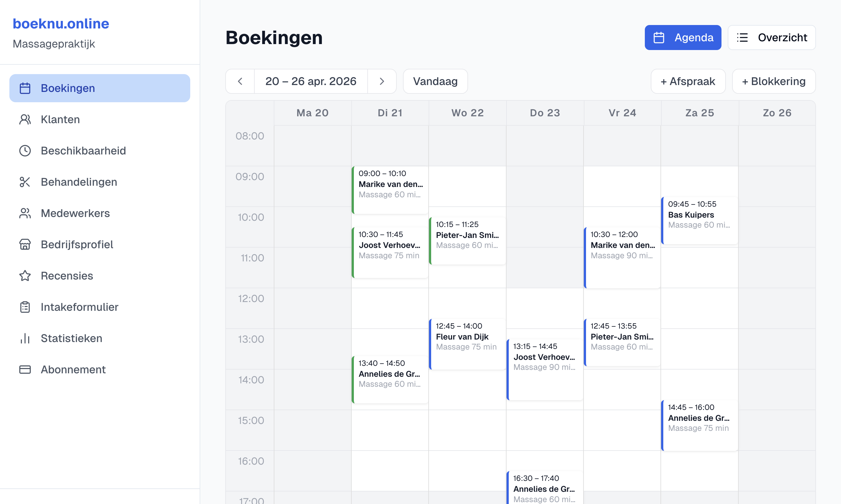Image resolution: width=841 pixels, height=504 pixels.
Task: Click the Klanten users icon
Action: pyautogui.click(x=25, y=119)
